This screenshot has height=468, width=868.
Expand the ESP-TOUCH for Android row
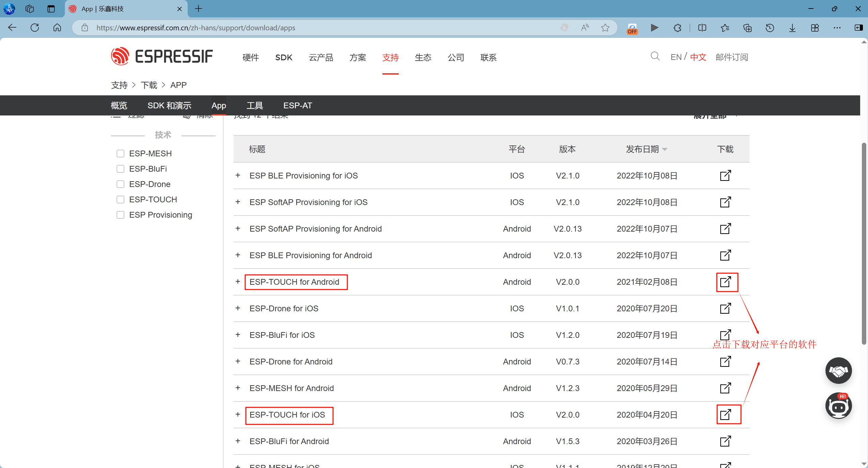point(238,281)
